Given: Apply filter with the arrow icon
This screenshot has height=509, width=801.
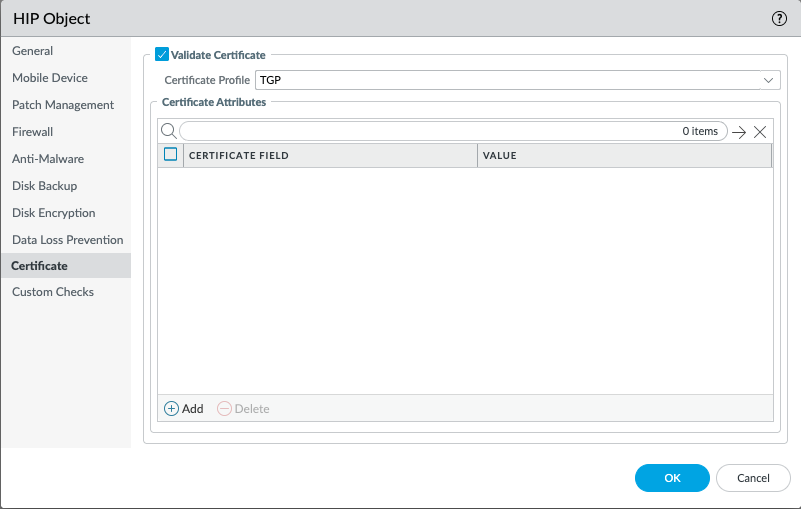Looking at the screenshot, I should [739, 132].
